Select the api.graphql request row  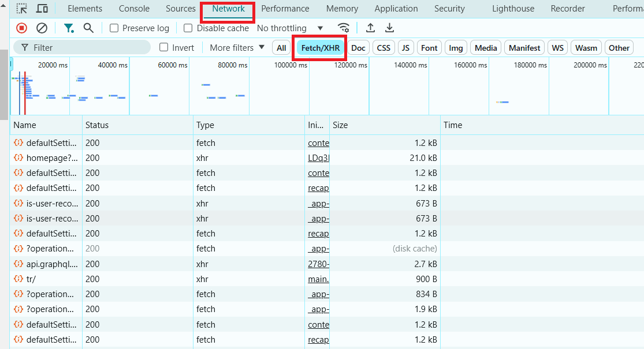coord(327,264)
